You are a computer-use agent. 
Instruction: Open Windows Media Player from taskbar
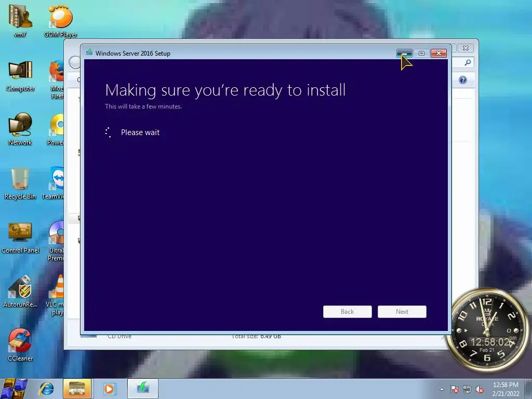pyautogui.click(x=109, y=389)
